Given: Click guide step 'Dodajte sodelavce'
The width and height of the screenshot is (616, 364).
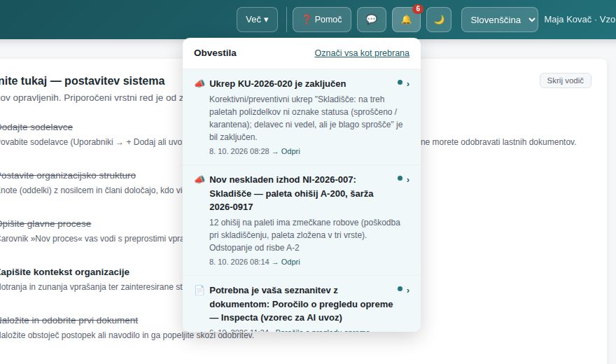Looking at the screenshot, I should [36, 127].
